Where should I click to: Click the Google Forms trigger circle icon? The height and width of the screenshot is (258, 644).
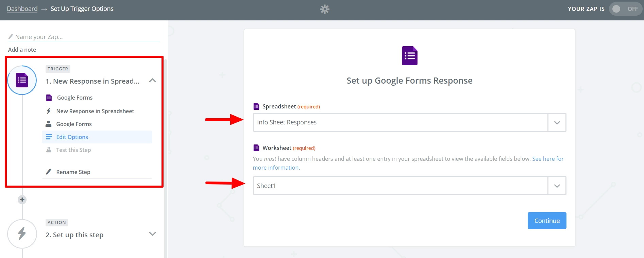click(22, 80)
